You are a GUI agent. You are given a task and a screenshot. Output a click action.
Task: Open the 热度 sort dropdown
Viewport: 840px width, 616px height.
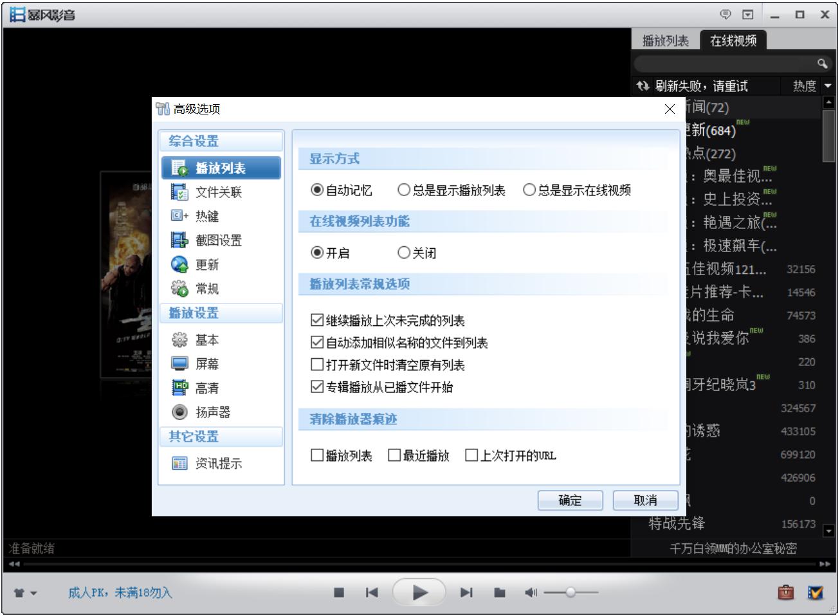click(812, 86)
